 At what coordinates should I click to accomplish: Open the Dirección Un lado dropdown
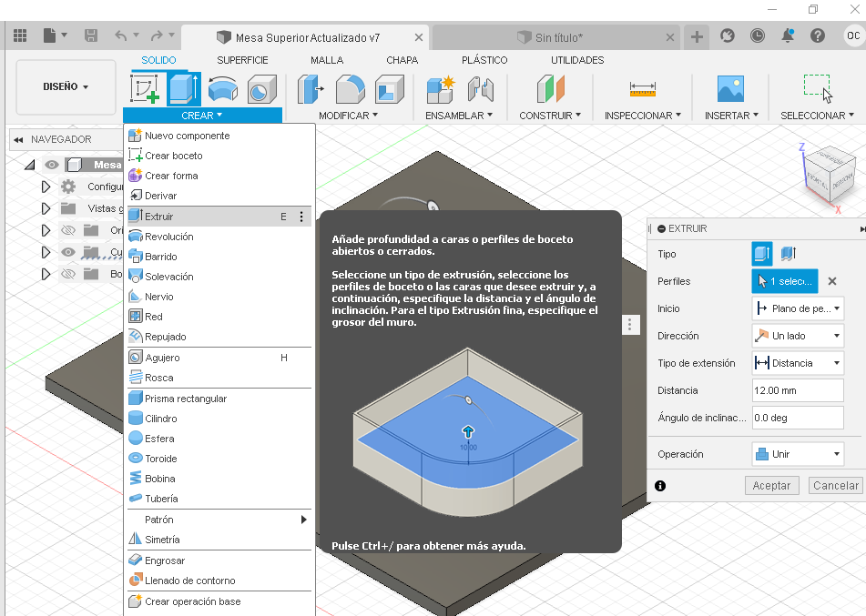798,336
